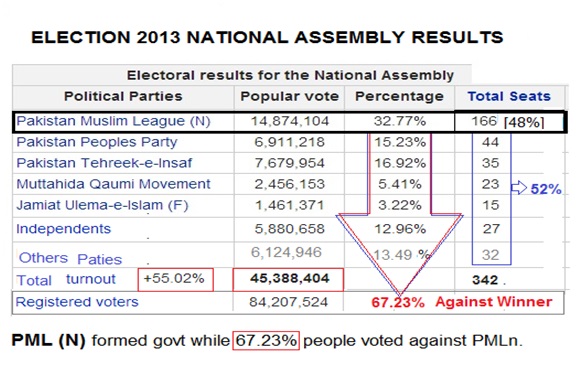The height and width of the screenshot is (366, 583).
Task: Click the red 67.23% Against Winner text
Action: click(x=461, y=302)
